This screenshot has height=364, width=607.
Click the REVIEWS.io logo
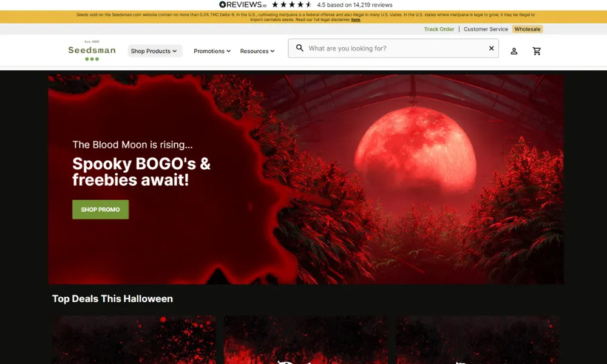(243, 5)
